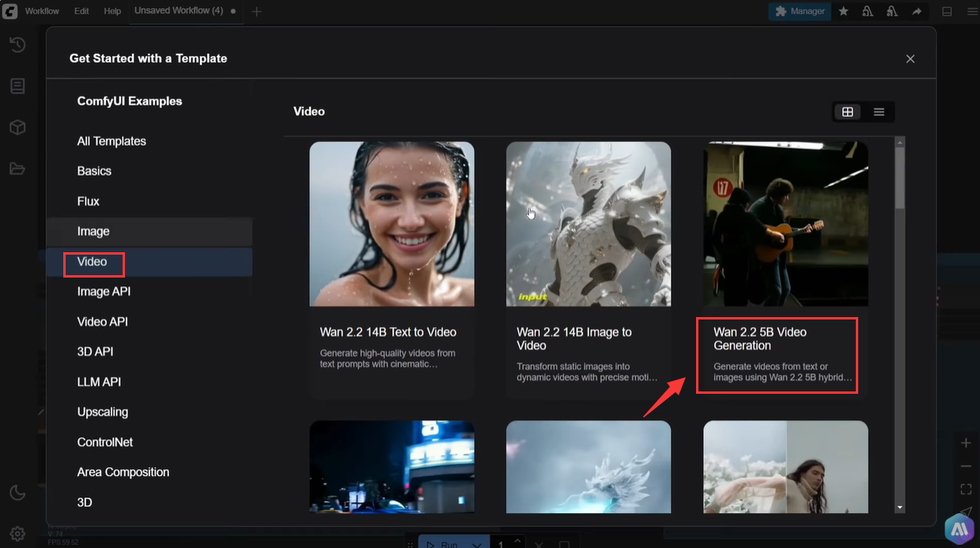
Task: Zoom out the canvas with the minus icon
Action: [966, 467]
